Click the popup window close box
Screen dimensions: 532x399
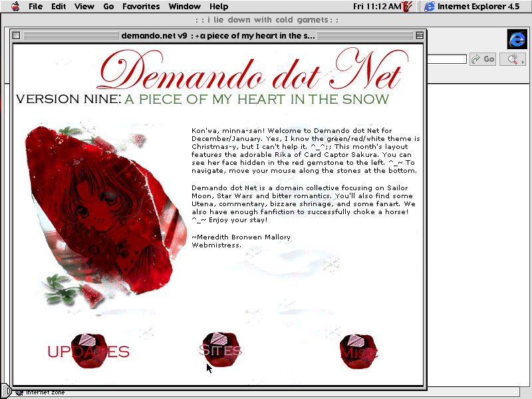pos(17,35)
